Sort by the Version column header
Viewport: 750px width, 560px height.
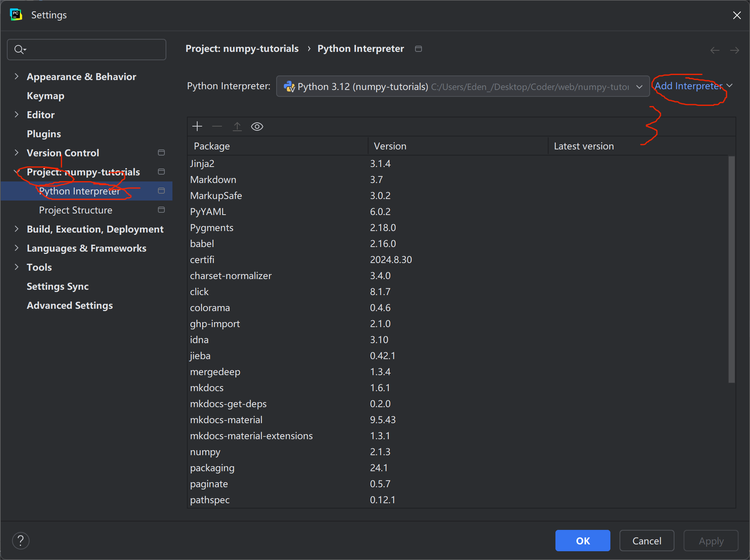(x=458, y=146)
